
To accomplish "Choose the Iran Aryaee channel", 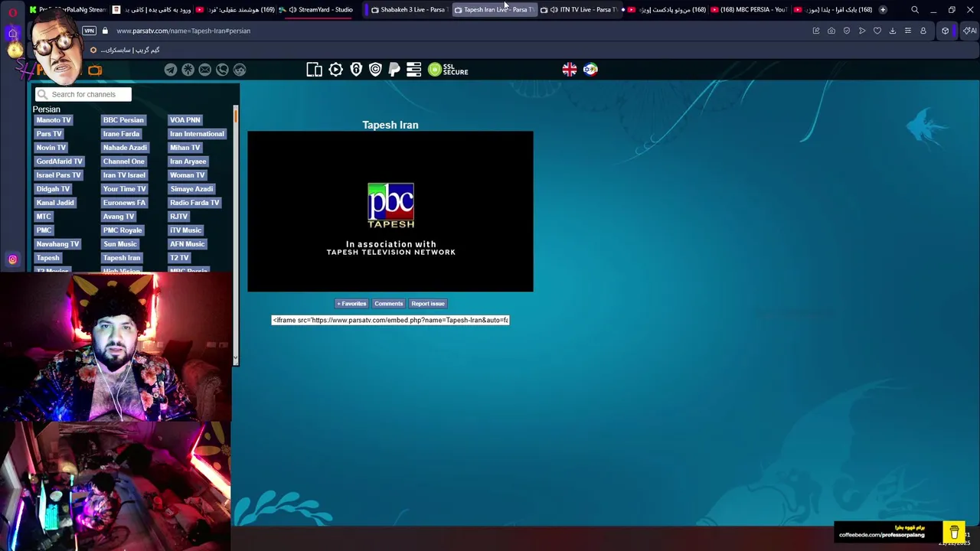I will (188, 161).
